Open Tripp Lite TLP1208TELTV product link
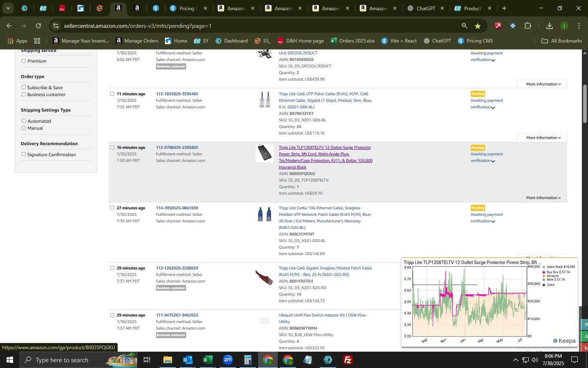This screenshot has height=368, width=588. (x=325, y=157)
